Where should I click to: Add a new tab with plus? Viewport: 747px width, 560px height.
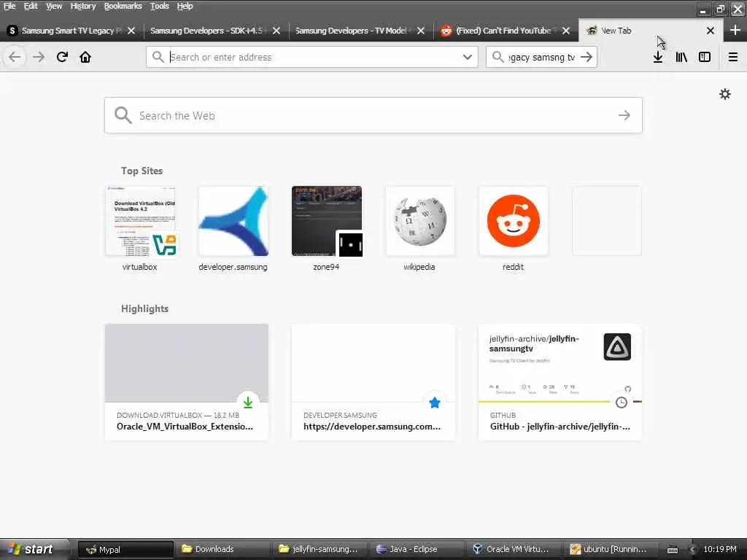tap(735, 30)
